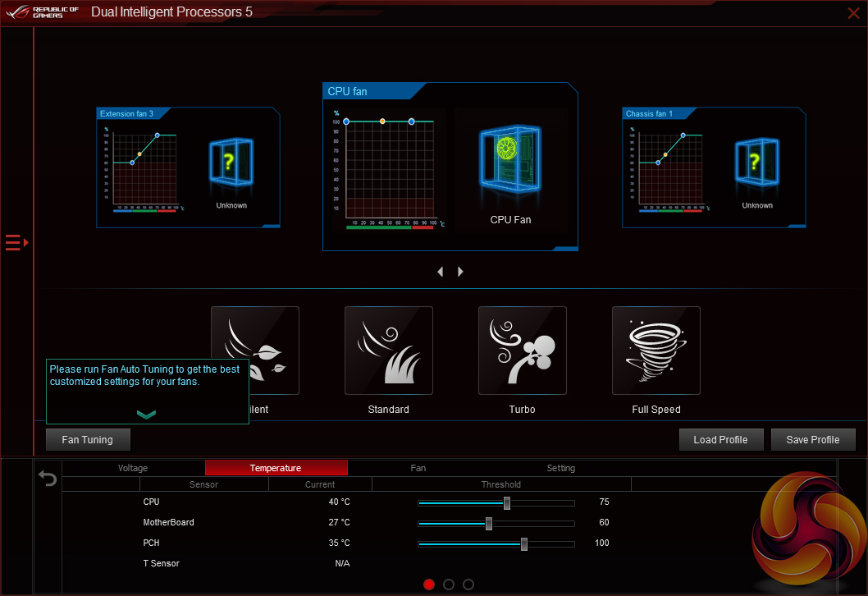Close the Dual Intelligent Processors 5 window
The width and height of the screenshot is (868, 596).
point(853,13)
